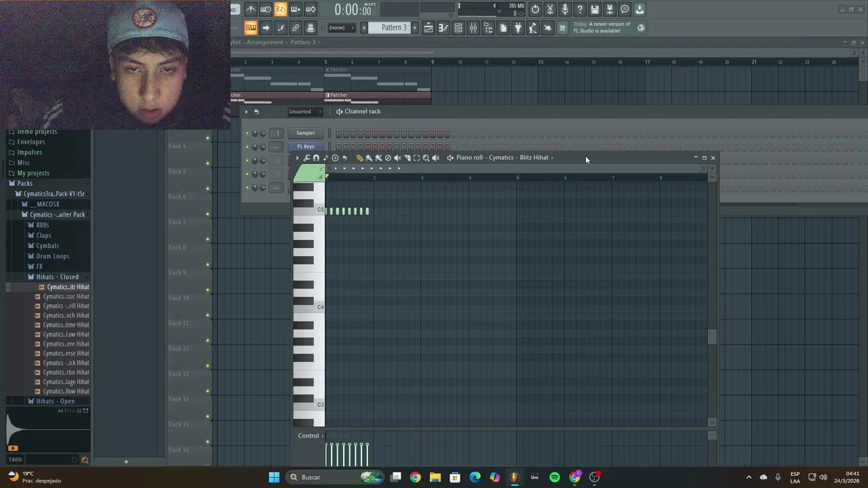Open the Claps folder in browser
This screenshot has width=868, height=488.
43,235
